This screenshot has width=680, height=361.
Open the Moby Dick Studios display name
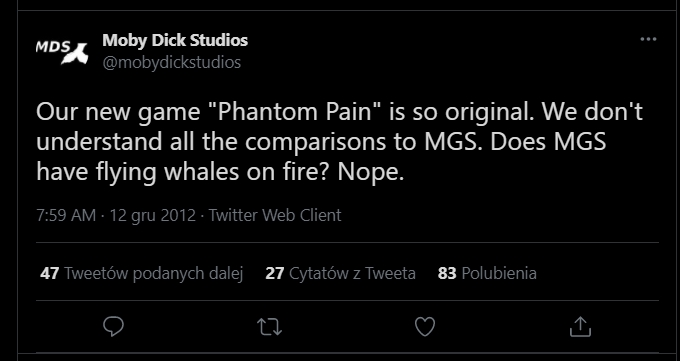[x=175, y=40]
